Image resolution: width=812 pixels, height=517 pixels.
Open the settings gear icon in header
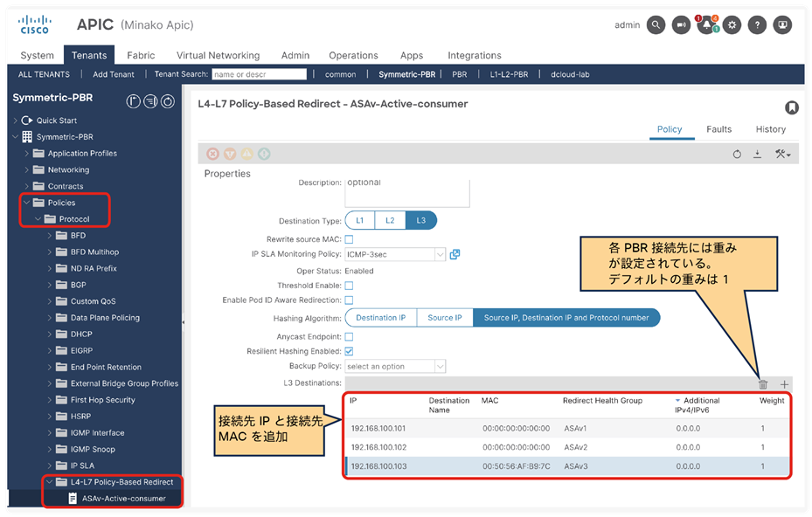click(x=732, y=24)
